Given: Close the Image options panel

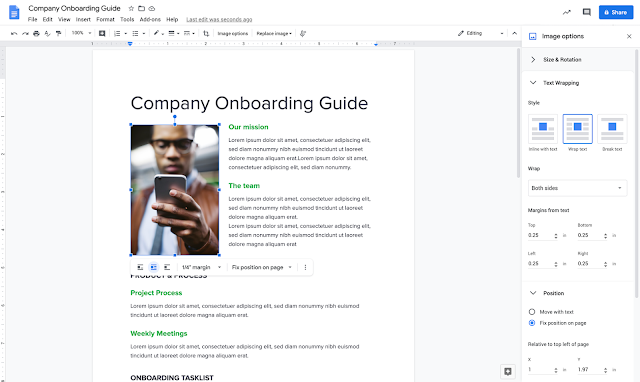Looking at the screenshot, I should [629, 36].
